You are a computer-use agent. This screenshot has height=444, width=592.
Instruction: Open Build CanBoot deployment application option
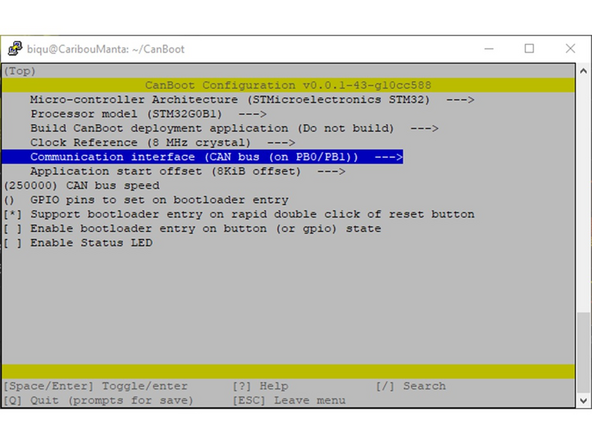pos(234,128)
